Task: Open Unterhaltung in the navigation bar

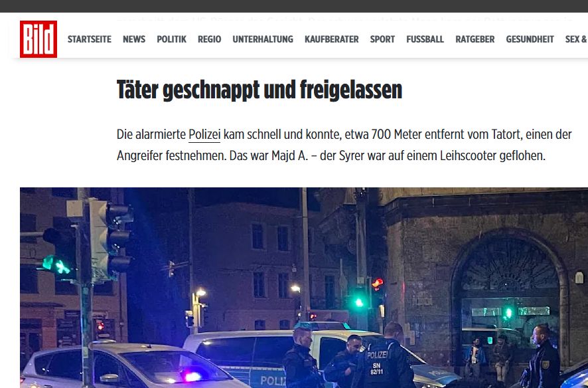Action: [263, 39]
